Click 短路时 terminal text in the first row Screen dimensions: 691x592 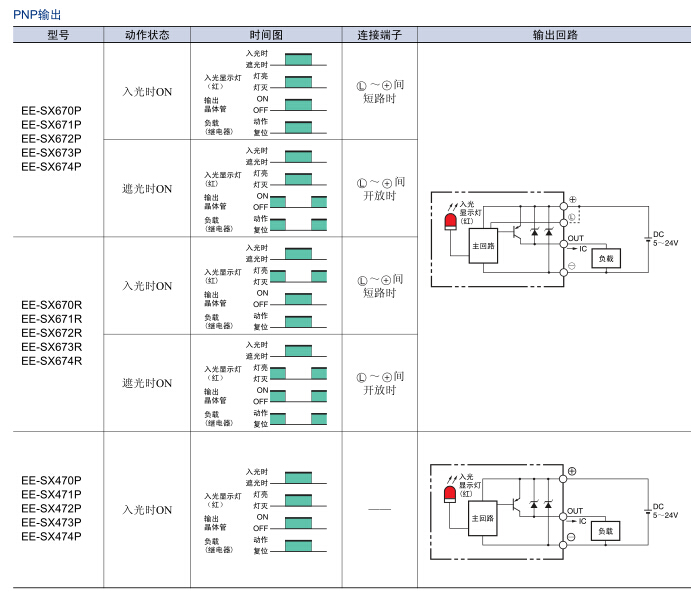pos(379,98)
